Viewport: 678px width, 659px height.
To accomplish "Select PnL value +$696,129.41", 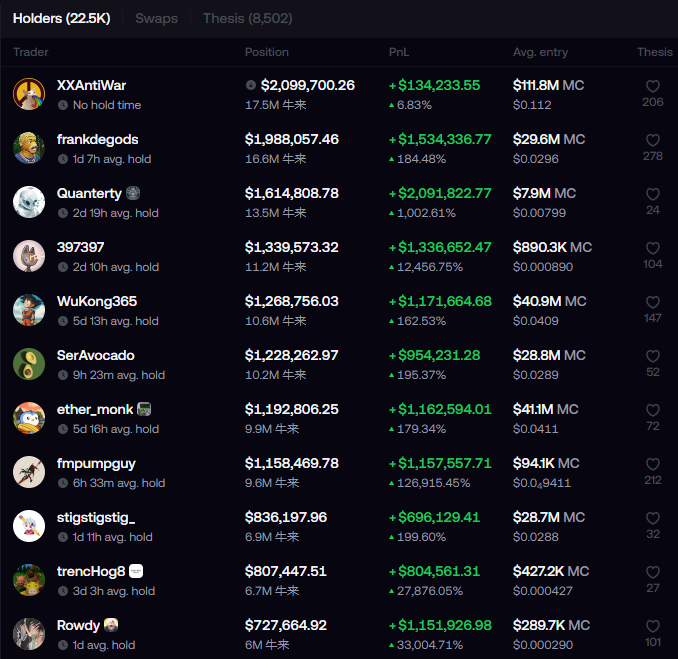I will click(434, 518).
